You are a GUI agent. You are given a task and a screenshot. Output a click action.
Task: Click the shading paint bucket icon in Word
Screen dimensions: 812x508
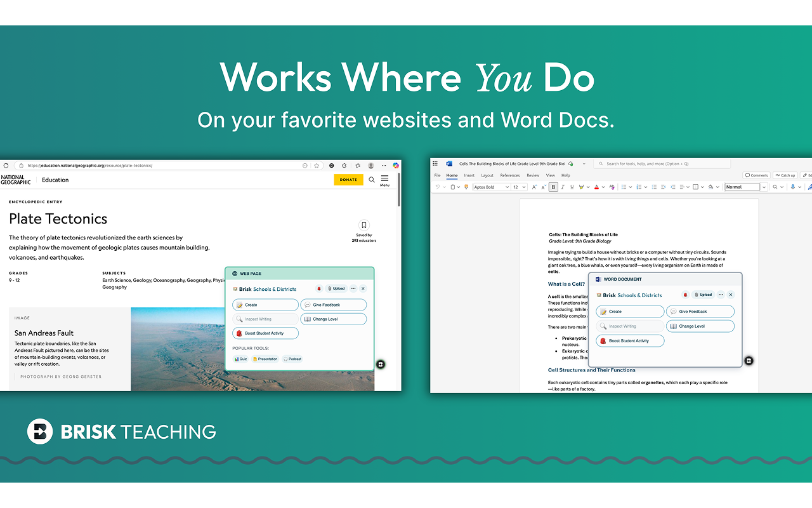(710, 187)
